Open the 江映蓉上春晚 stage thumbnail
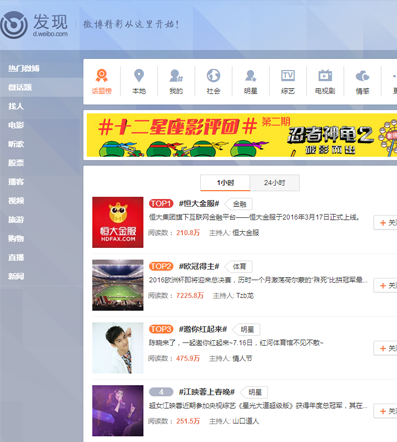Image resolution: width=397 pixels, height=442 pixels. point(118,411)
